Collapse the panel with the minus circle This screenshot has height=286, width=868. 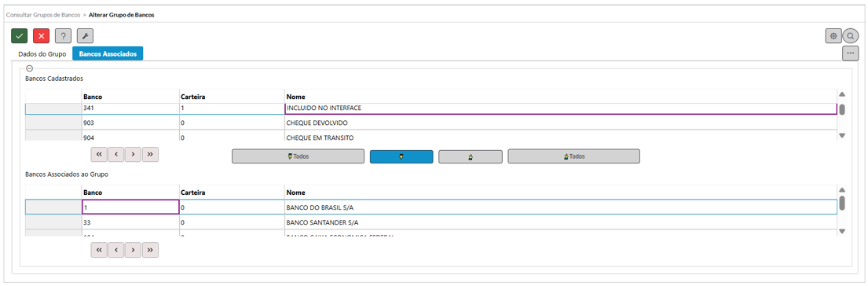tap(30, 68)
